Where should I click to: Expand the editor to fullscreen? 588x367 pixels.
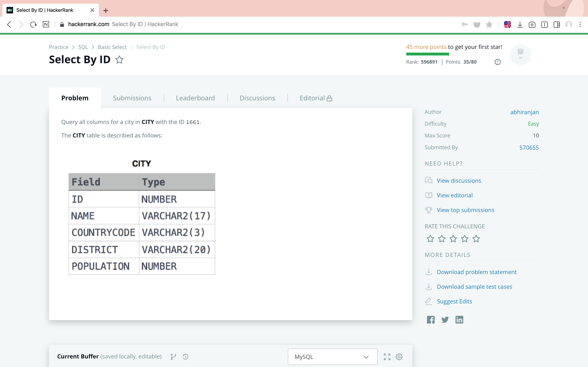tap(387, 357)
